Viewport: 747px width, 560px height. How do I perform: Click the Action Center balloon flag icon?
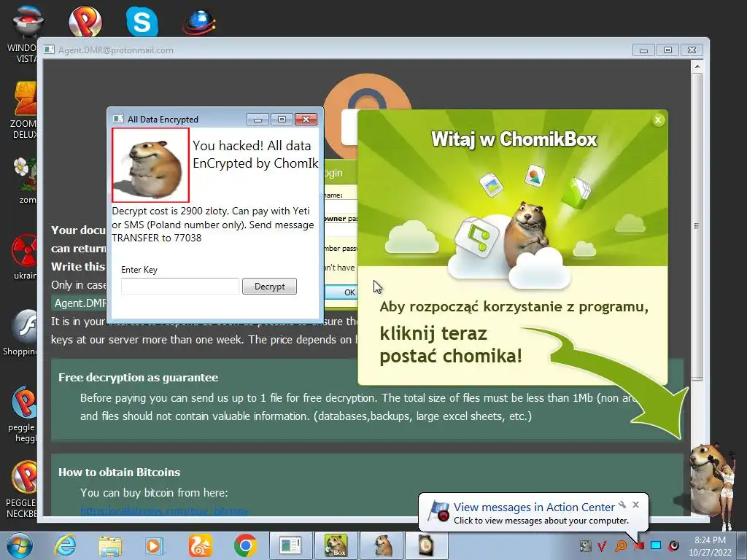point(438,511)
